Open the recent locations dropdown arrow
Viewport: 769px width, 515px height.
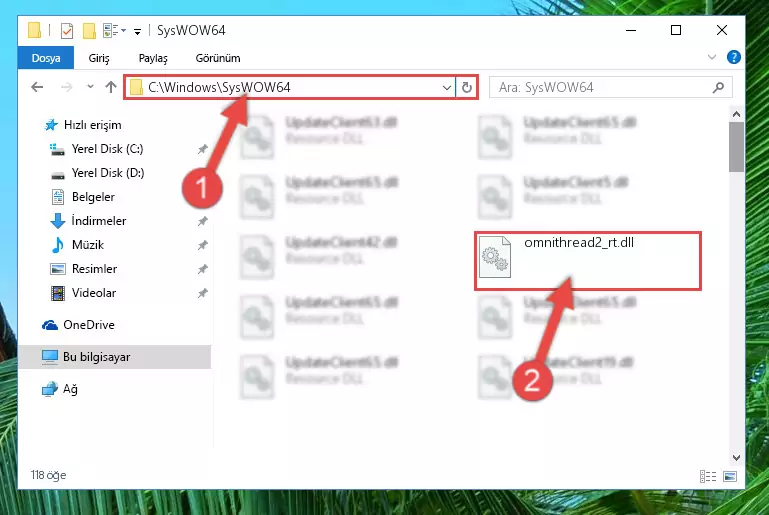[x=90, y=87]
